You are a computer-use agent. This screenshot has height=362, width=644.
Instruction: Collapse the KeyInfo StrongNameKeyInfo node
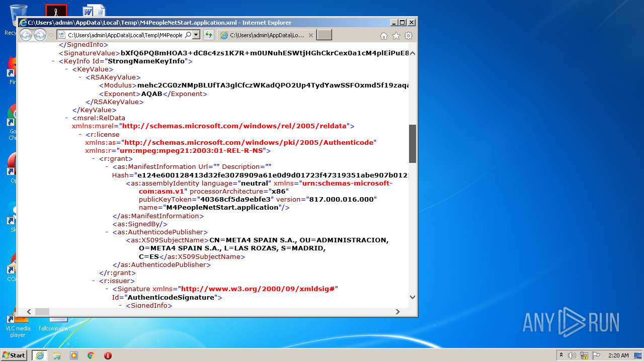53,61
